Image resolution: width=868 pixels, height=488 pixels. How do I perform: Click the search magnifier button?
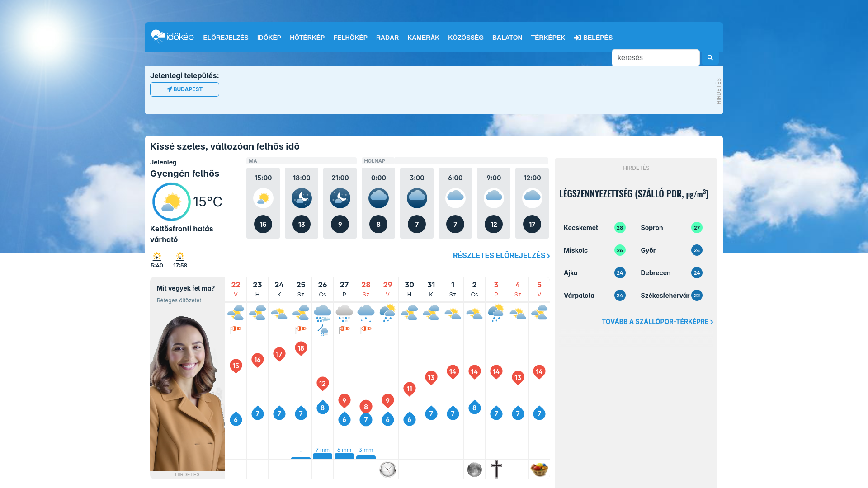pyautogui.click(x=710, y=57)
